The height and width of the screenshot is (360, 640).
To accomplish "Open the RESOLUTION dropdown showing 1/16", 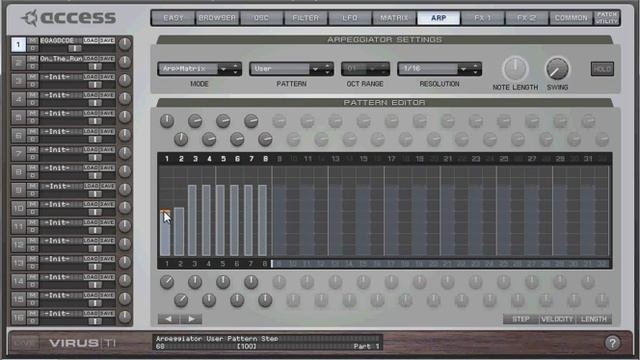I will coord(439,69).
